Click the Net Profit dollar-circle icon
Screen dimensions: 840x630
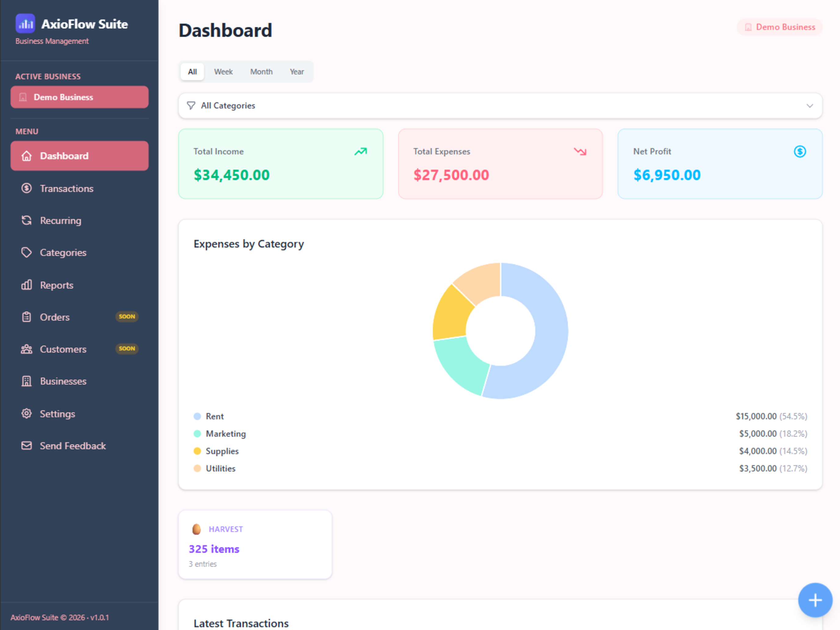pyautogui.click(x=800, y=151)
